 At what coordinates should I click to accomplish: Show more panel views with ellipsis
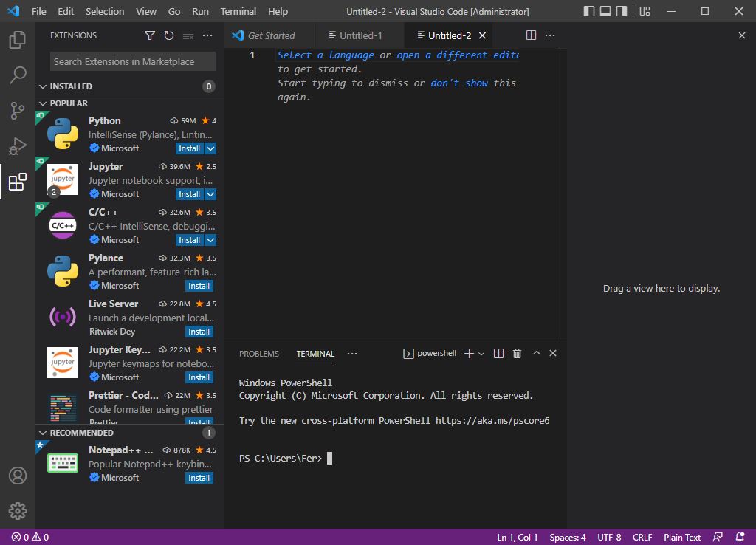(x=352, y=354)
